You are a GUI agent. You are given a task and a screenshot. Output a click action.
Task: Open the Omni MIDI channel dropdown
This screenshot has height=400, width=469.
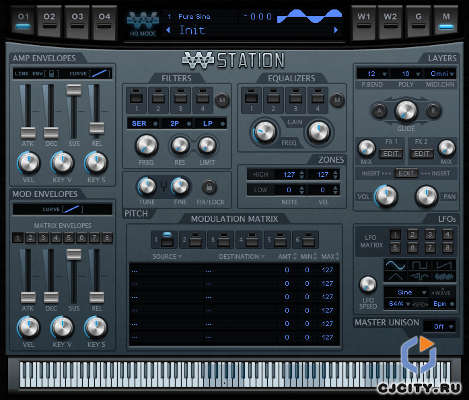click(442, 74)
